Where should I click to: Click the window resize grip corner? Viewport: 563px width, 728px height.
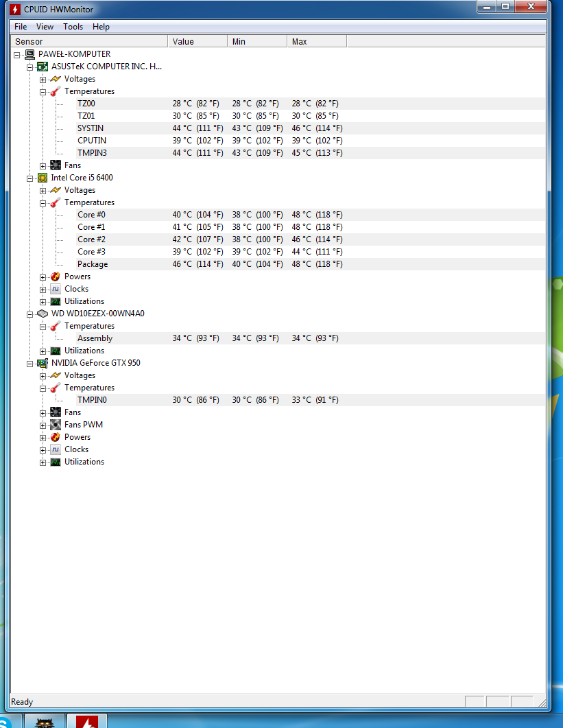click(542, 703)
